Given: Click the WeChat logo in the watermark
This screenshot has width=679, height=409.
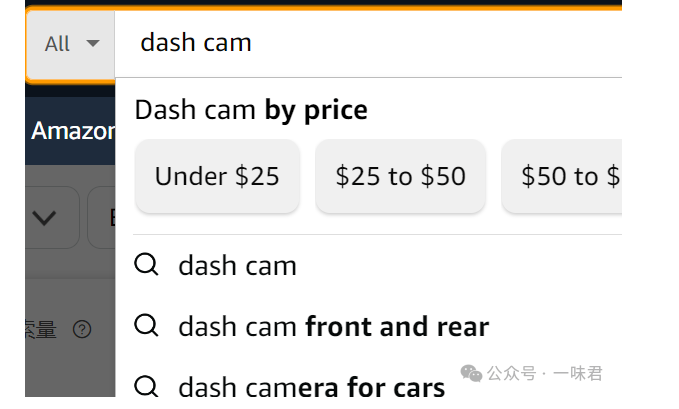Looking at the screenshot, I should [471, 373].
